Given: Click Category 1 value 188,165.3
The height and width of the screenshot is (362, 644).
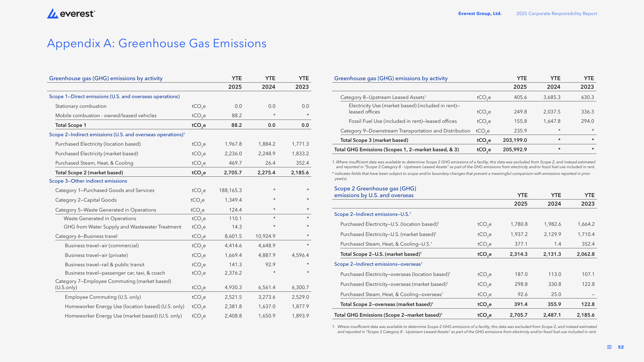Looking at the screenshot, I should click(x=230, y=190).
